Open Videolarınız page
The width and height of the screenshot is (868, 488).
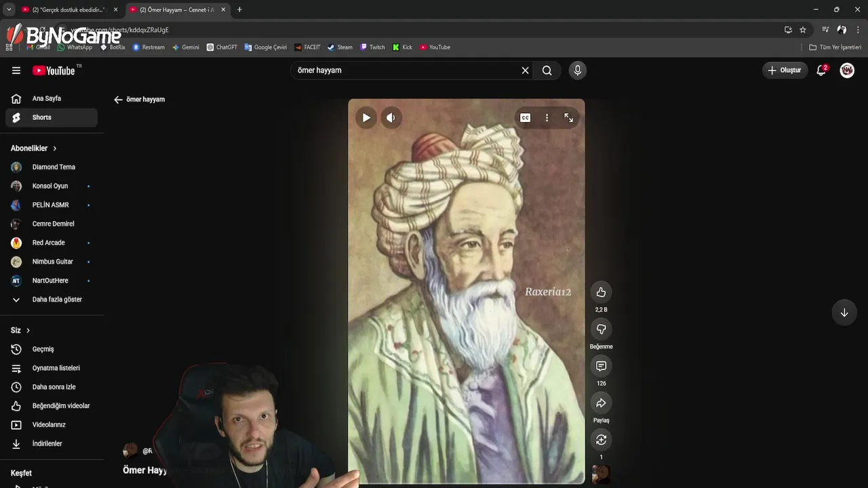(52, 425)
